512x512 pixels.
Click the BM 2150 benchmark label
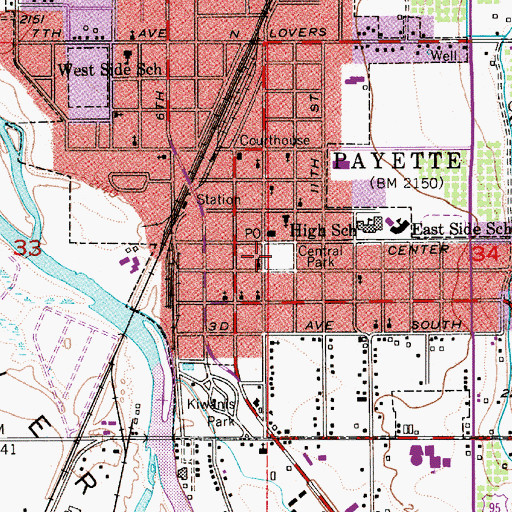tap(407, 183)
